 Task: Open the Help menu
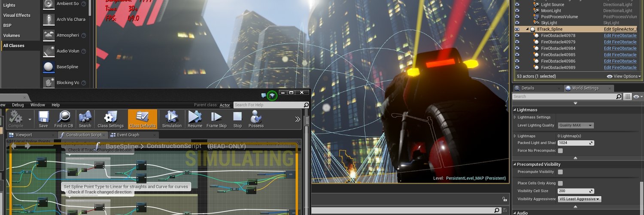coord(56,105)
